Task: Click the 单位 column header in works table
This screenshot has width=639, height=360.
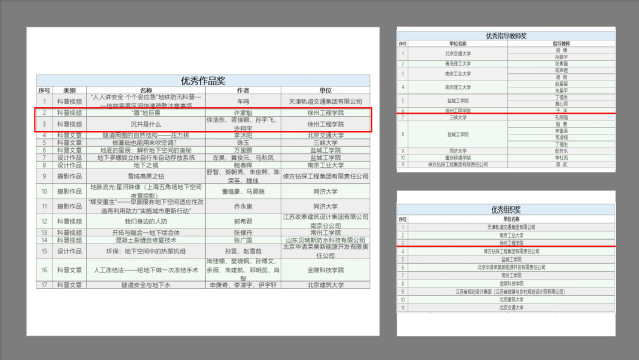Action: tap(325, 90)
